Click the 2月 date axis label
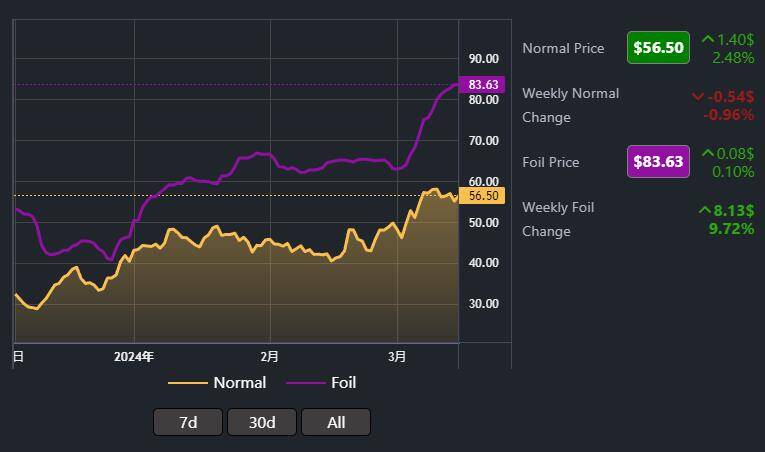 [x=269, y=357]
